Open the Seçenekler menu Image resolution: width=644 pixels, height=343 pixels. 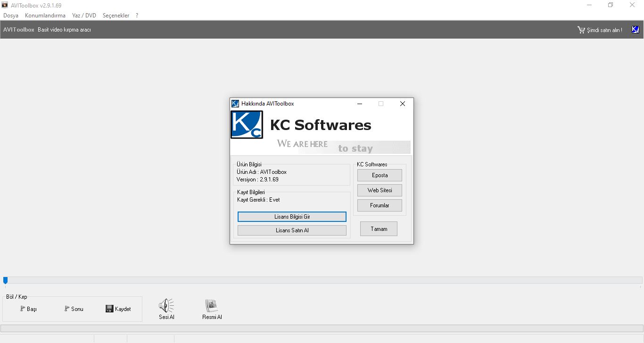pos(116,16)
